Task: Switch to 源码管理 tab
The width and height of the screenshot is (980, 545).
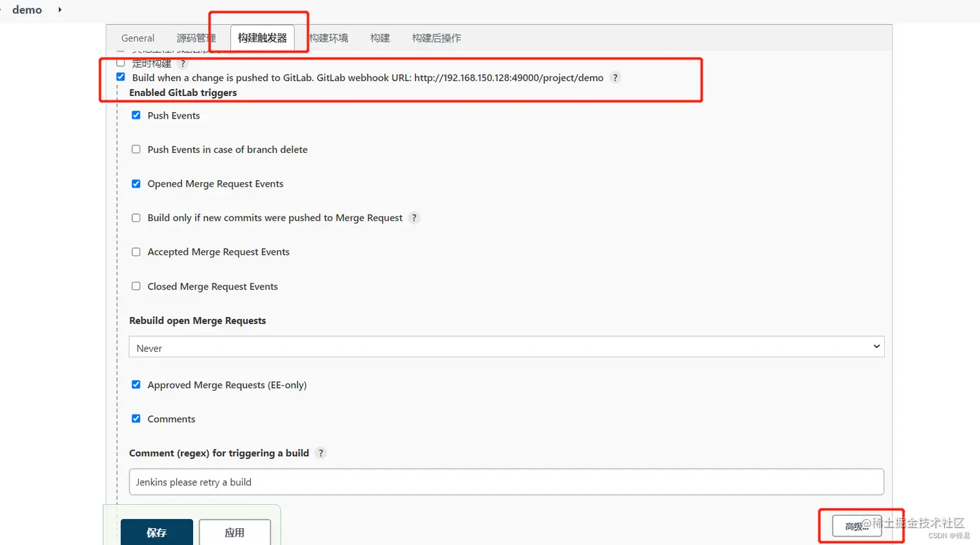Action: coord(196,38)
